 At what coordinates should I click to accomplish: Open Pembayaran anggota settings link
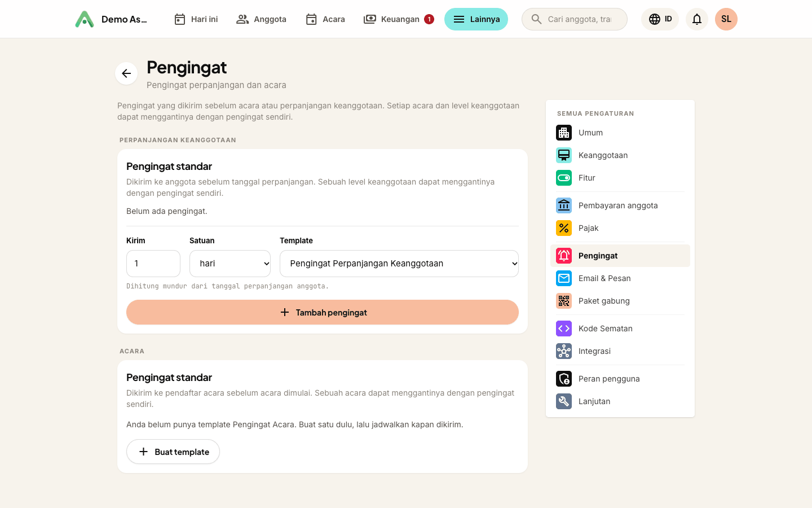point(620,205)
